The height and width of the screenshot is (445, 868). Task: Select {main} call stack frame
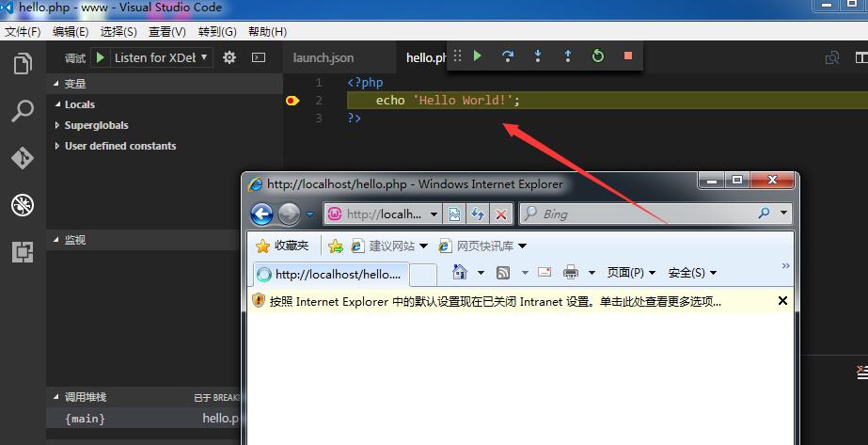click(144, 419)
